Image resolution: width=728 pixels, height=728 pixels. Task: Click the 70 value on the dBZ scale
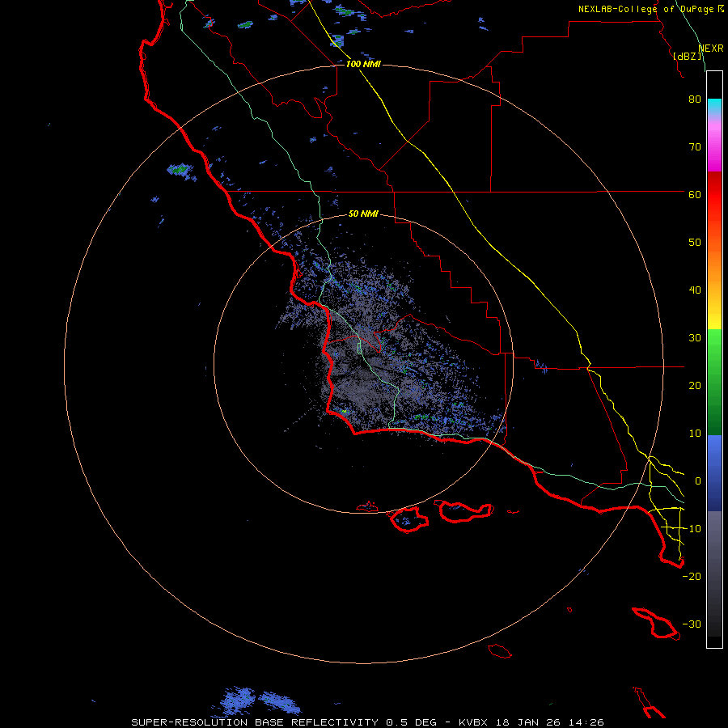[695, 147]
